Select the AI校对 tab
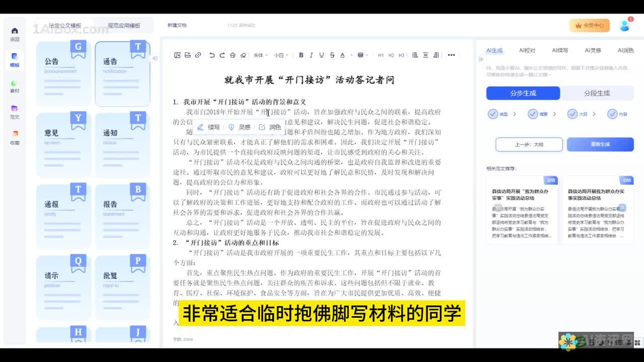 527,50
